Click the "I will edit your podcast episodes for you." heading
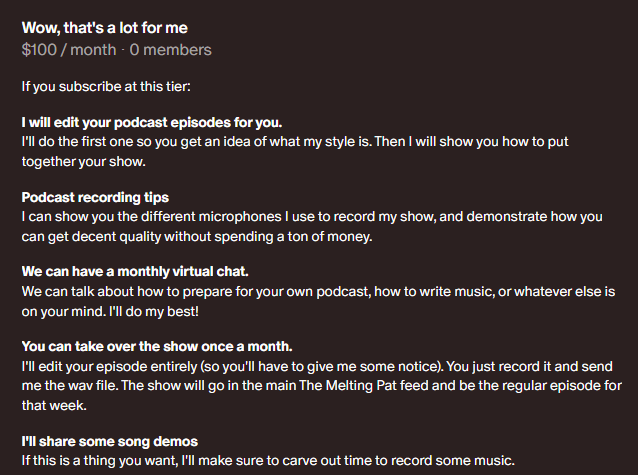The width and height of the screenshot is (638, 475). pyautogui.click(x=152, y=123)
